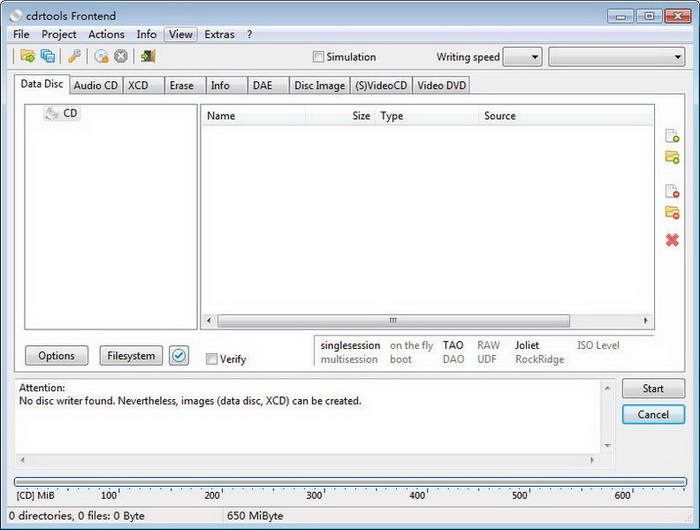700x530 pixels.
Task: Click the red X delete all icon
Action: [x=672, y=240]
